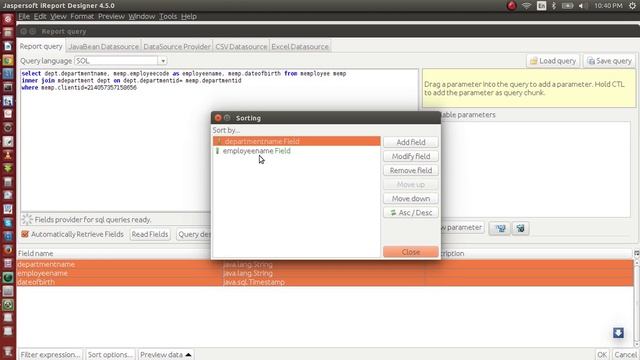Click the employeename field sort icon
Image resolution: width=640 pixels, height=360 pixels.
[218, 151]
